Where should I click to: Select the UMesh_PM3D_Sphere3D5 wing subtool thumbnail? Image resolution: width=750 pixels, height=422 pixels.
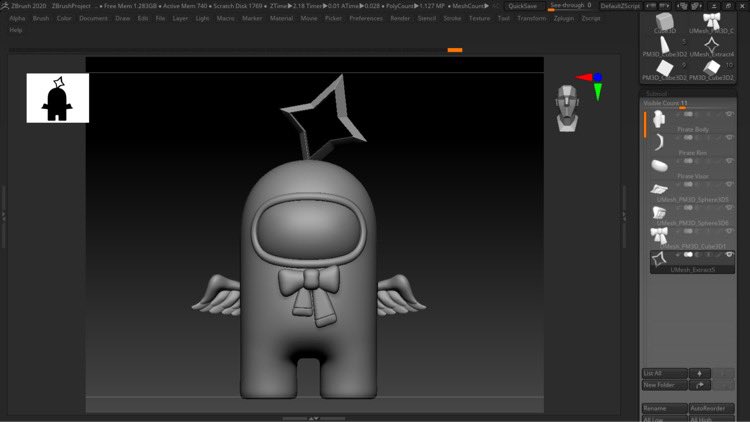[659, 189]
